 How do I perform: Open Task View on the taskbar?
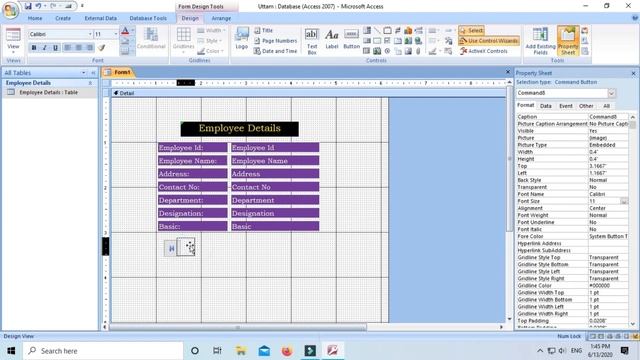(x=217, y=351)
